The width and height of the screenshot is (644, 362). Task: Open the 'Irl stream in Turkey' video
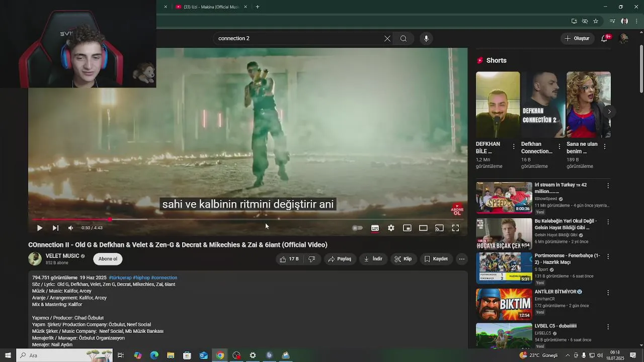[x=504, y=198]
